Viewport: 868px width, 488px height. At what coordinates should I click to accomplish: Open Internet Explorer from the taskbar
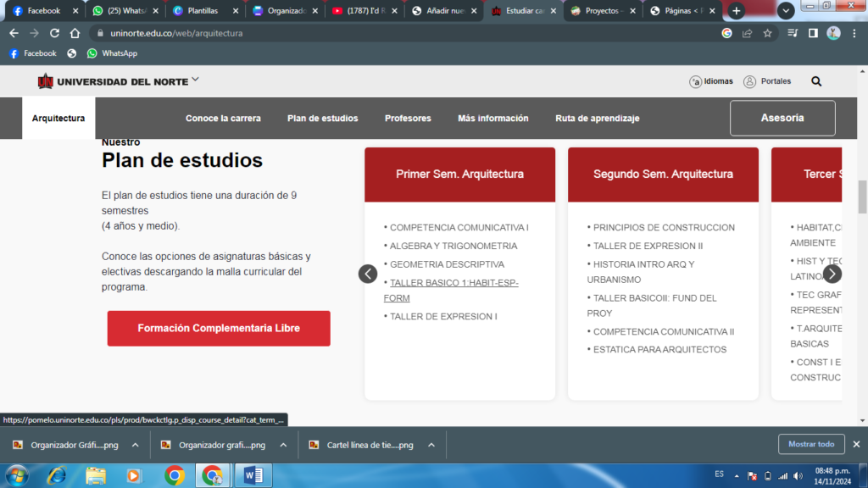point(57,475)
